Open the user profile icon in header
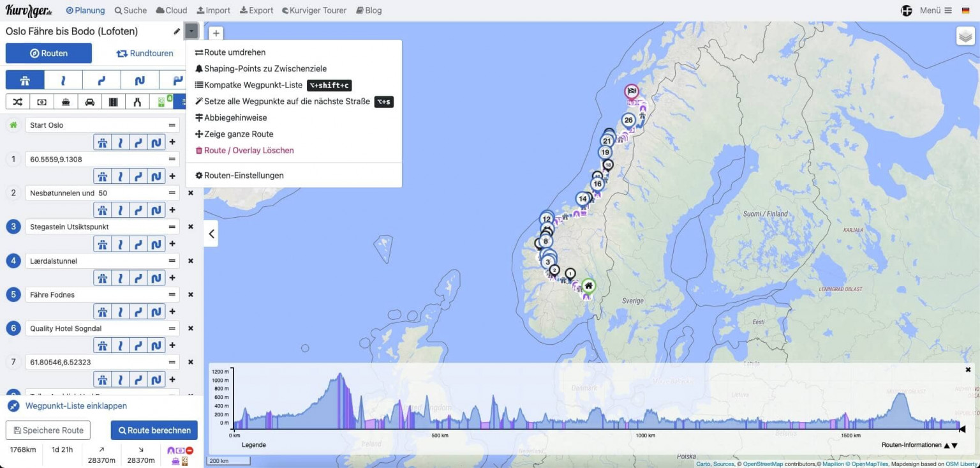 [x=906, y=10]
